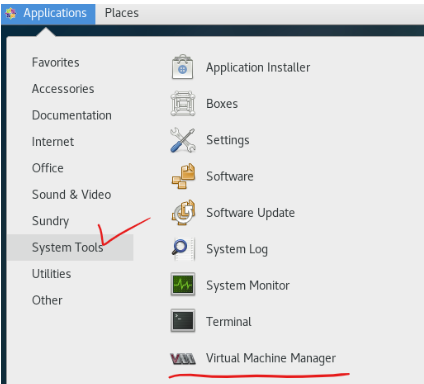
Task: Select the Sound & Video category
Action: click(x=71, y=194)
